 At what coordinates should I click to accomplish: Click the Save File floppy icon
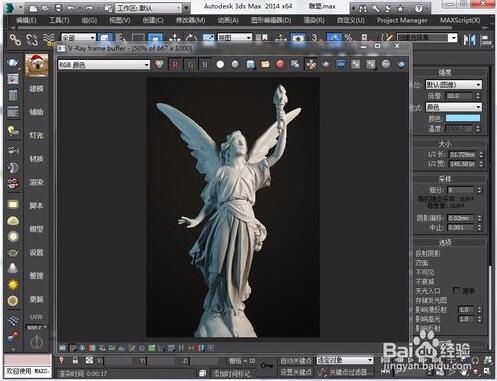tap(58, 8)
